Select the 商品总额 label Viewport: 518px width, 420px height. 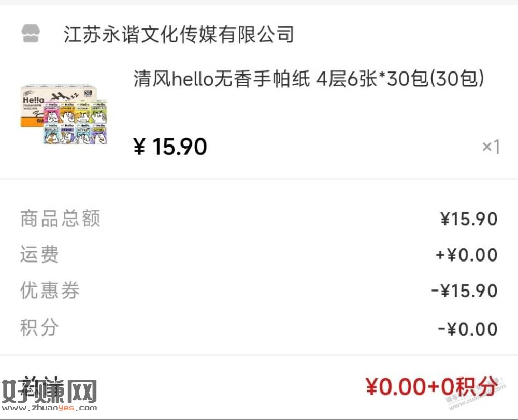click(x=60, y=219)
